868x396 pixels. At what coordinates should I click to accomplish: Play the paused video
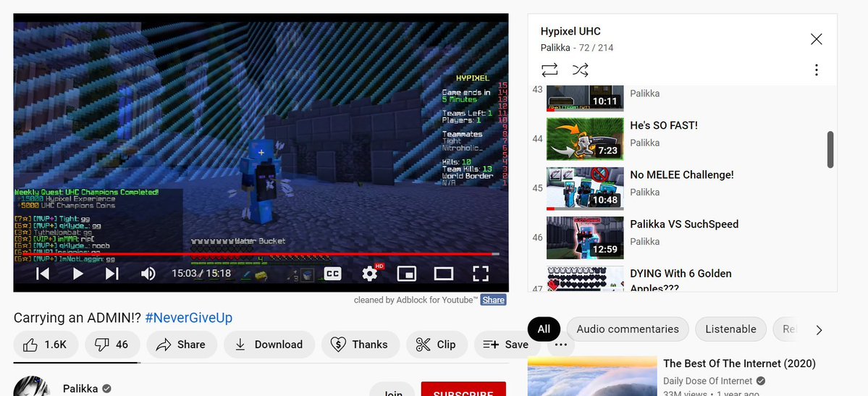click(78, 274)
